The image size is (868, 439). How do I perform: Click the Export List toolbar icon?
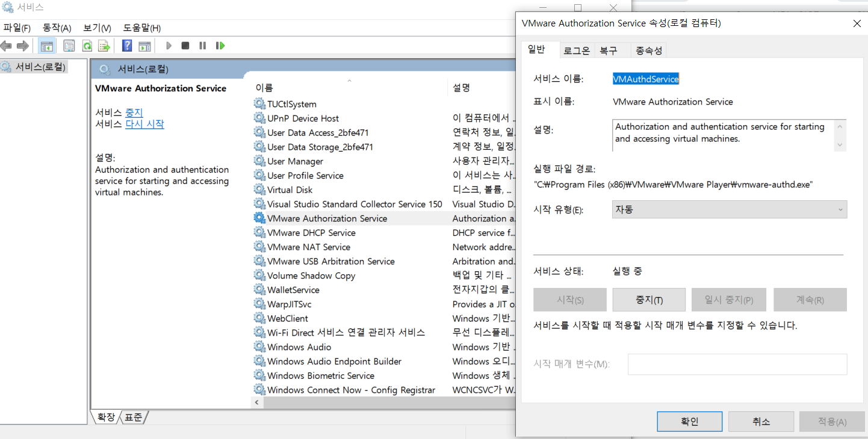point(104,46)
